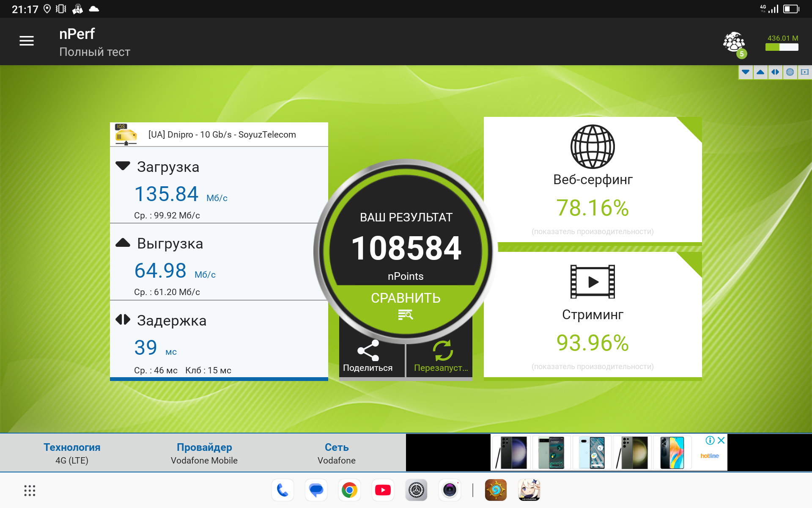Viewport: 812px width, 508px height.
Task: Tap the community users icon with badge
Action: pyautogui.click(x=734, y=43)
